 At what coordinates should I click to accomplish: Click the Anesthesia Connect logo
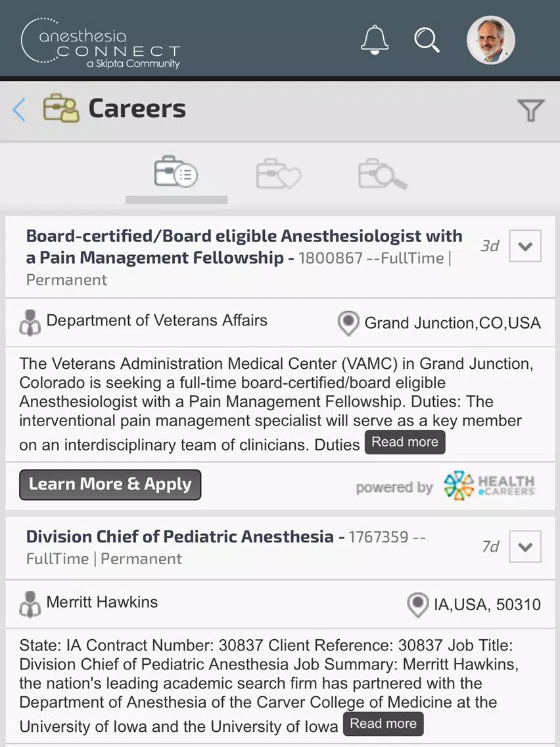coord(101,43)
